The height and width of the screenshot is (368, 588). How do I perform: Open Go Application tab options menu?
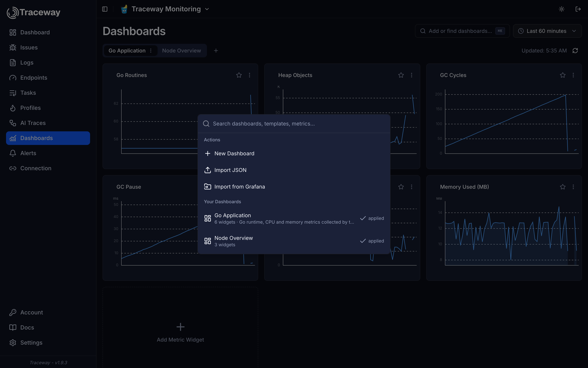pos(151,51)
